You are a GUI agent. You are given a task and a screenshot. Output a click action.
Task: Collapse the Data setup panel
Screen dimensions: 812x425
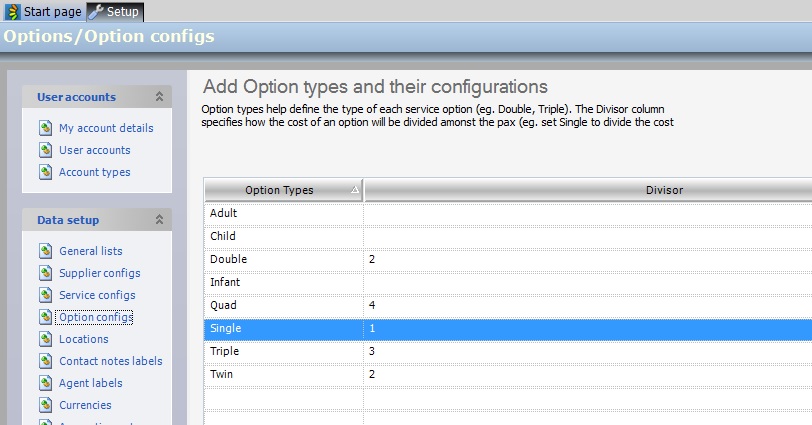[x=158, y=220]
